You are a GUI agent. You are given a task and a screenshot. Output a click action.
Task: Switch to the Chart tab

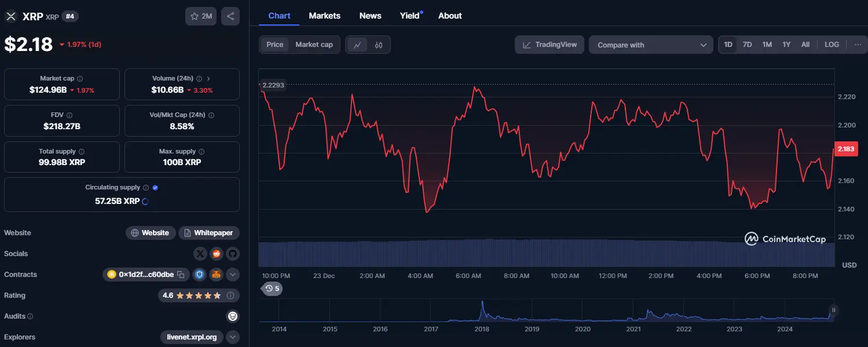[x=279, y=16]
